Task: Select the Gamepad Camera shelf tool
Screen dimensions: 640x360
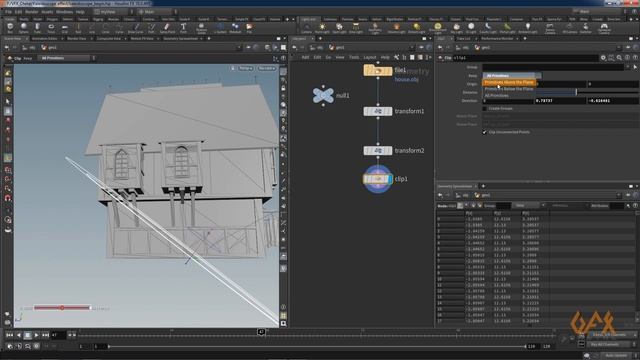Action: (x=604, y=28)
